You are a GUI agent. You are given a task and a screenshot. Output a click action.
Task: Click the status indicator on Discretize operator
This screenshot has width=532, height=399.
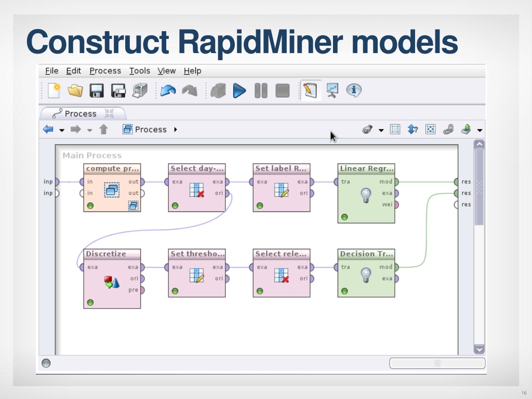[x=90, y=302]
